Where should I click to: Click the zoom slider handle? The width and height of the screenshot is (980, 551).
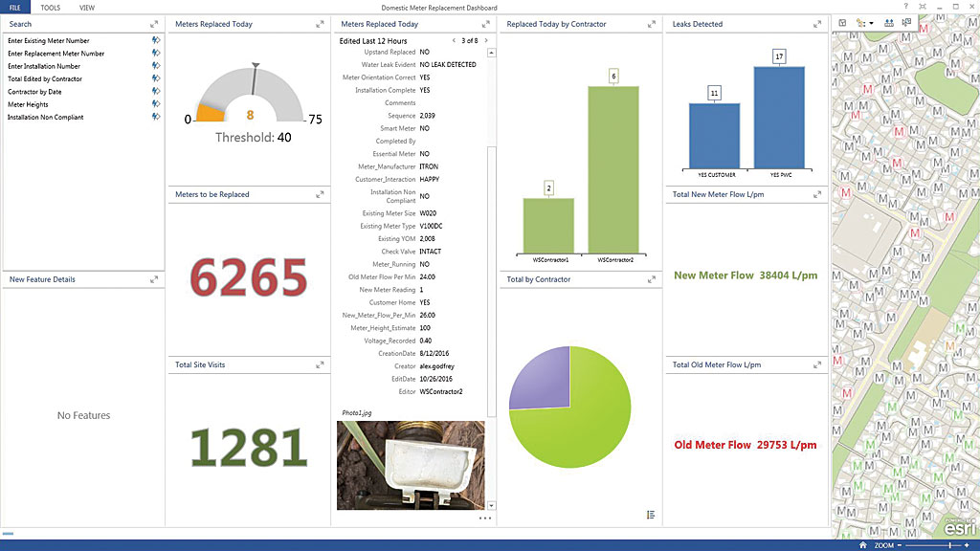tap(950, 545)
